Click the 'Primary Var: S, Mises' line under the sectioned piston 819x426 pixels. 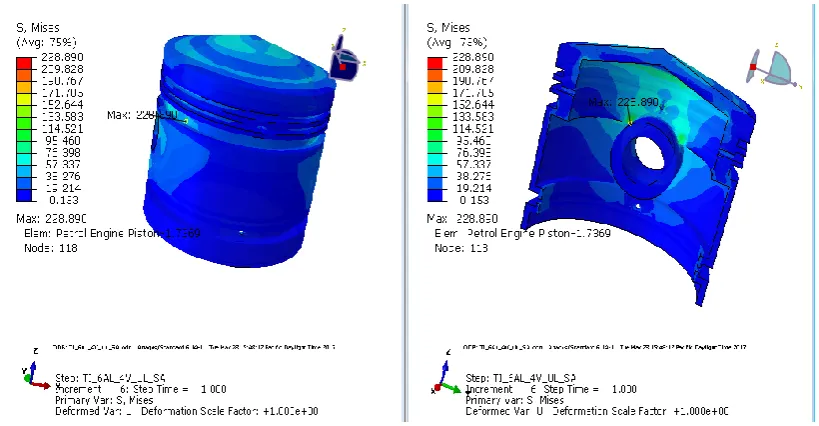coord(514,400)
